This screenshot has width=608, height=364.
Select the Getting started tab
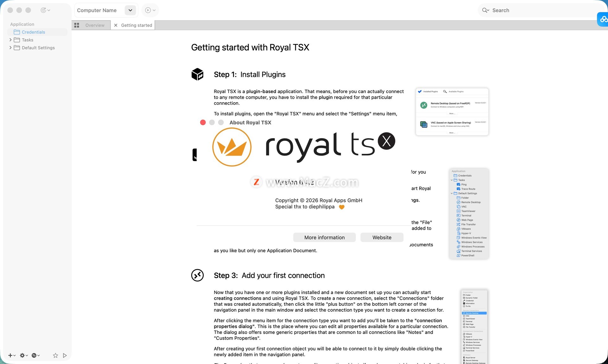136,25
